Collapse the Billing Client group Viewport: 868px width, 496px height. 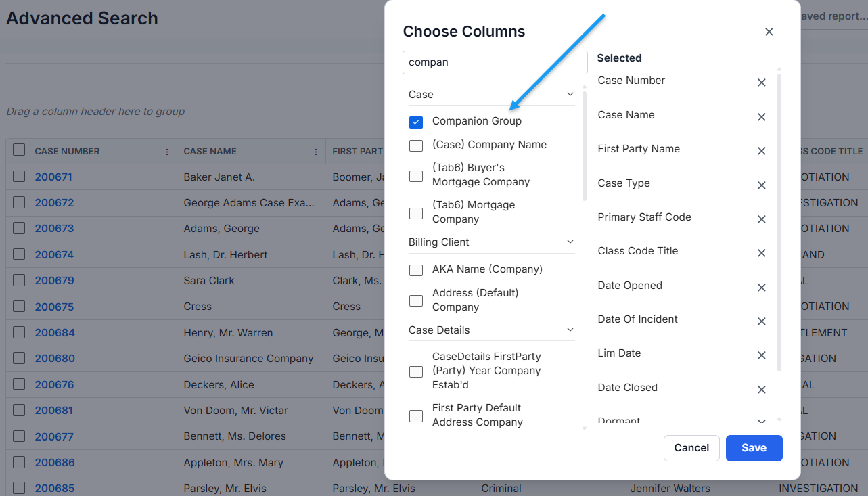point(570,242)
